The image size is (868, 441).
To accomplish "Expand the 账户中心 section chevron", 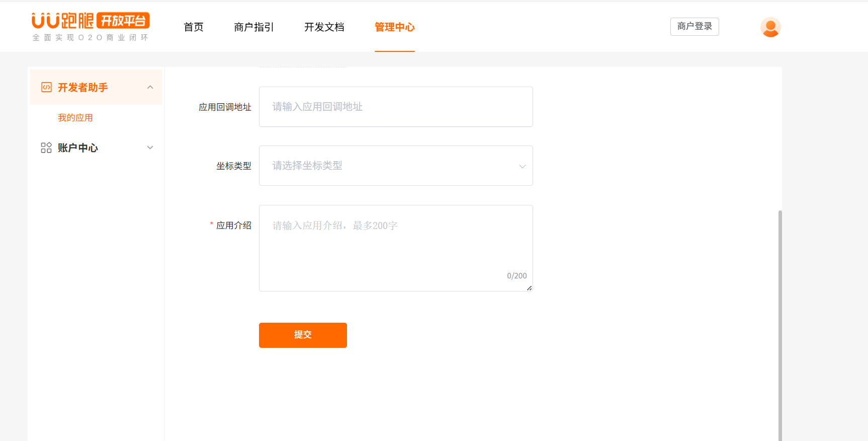I will [x=150, y=148].
